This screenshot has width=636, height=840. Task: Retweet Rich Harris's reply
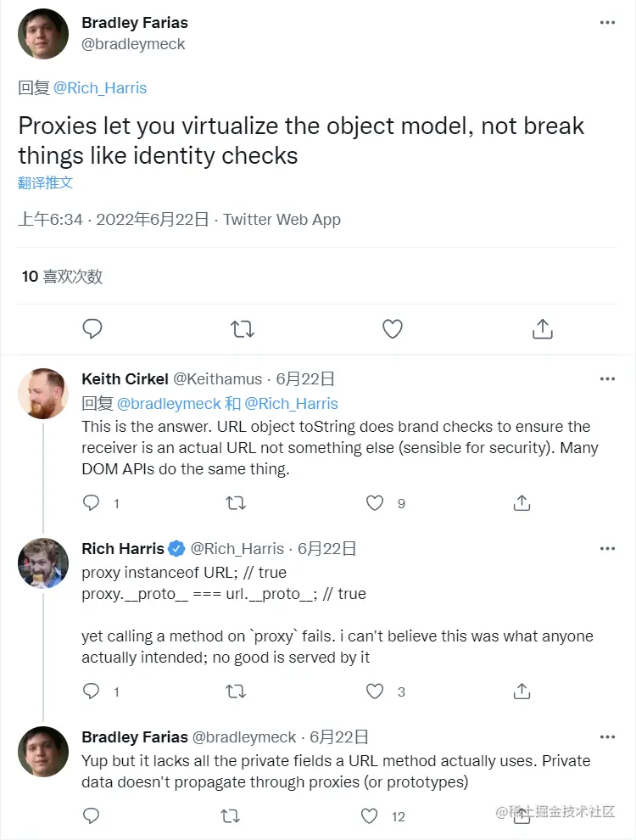pyautogui.click(x=236, y=692)
